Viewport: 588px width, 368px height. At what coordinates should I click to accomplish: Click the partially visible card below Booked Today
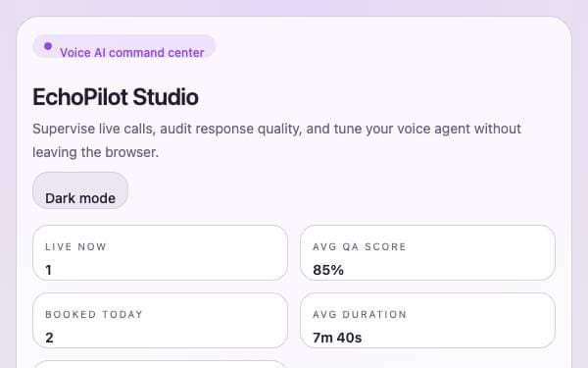tap(160, 364)
